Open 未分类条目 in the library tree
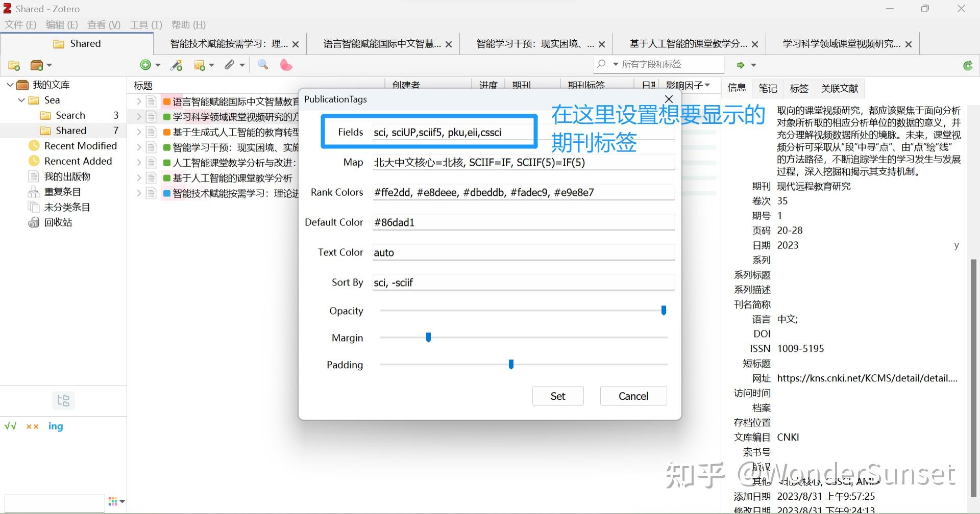 pos(67,207)
